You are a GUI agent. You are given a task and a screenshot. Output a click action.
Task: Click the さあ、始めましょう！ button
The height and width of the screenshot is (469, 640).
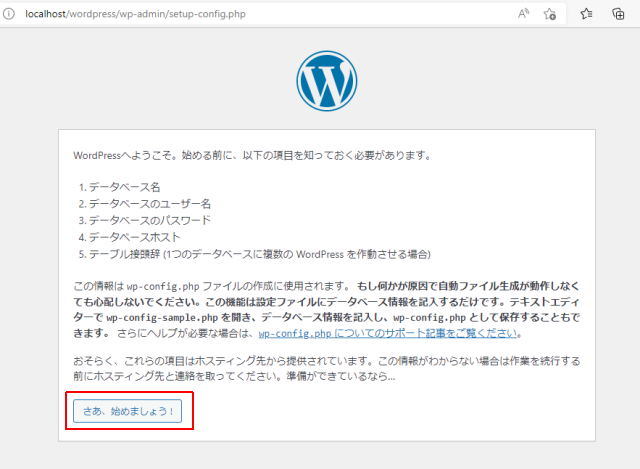pyautogui.click(x=127, y=411)
